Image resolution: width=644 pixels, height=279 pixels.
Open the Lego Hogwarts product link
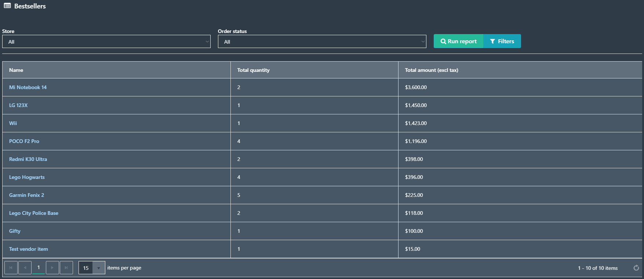[27, 177]
